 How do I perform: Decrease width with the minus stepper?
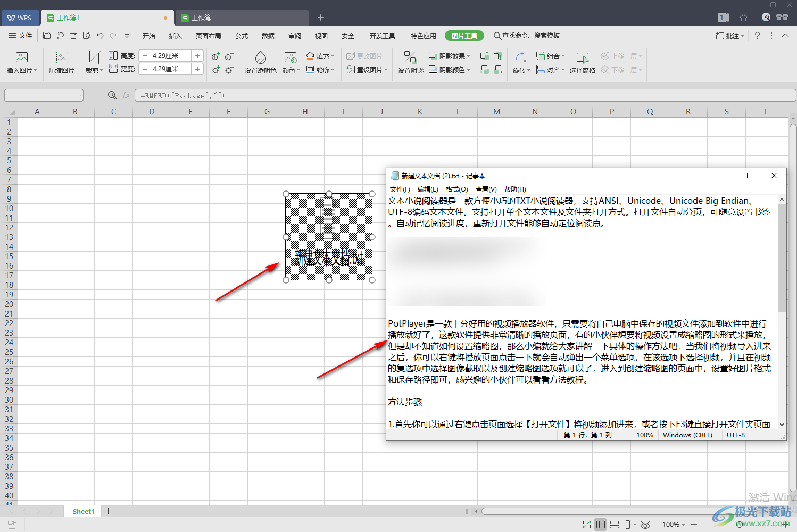coord(145,69)
